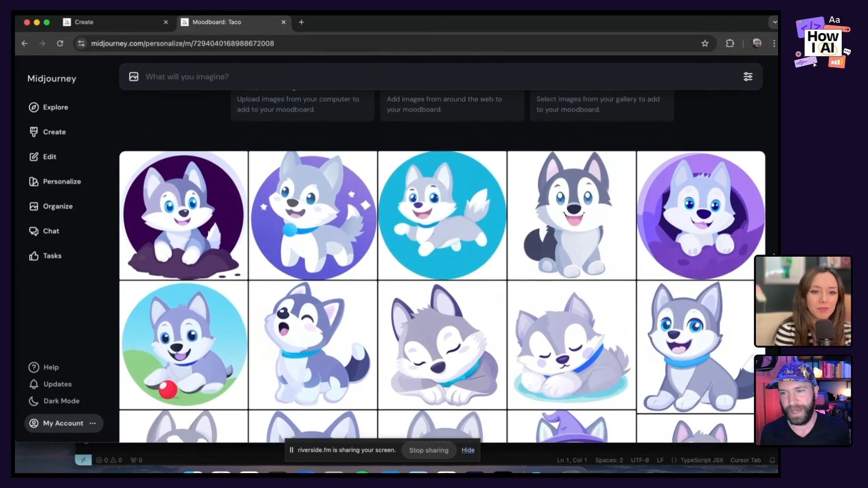Open a new browser tab

pos(302,22)
